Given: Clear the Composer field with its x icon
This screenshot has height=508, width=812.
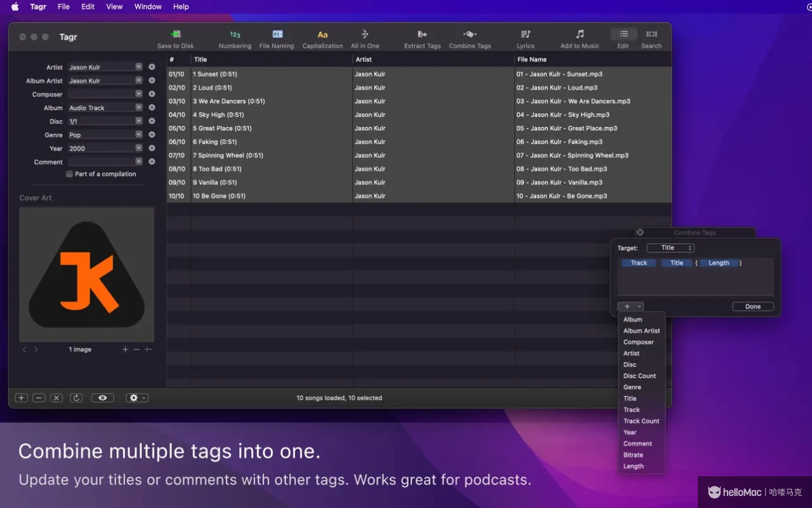Looking at the screenshot, I should tap(152, 94).
